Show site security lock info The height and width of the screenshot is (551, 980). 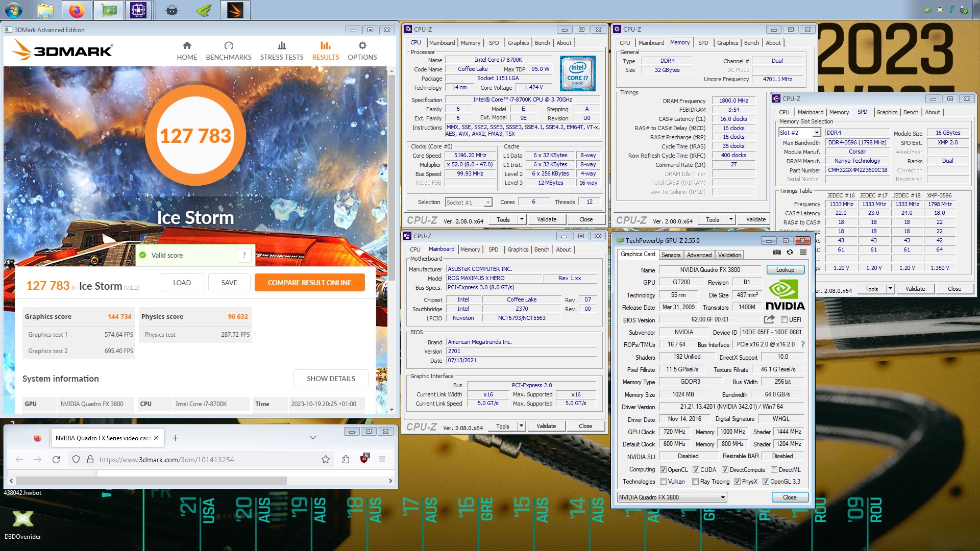tap(90, 459)
